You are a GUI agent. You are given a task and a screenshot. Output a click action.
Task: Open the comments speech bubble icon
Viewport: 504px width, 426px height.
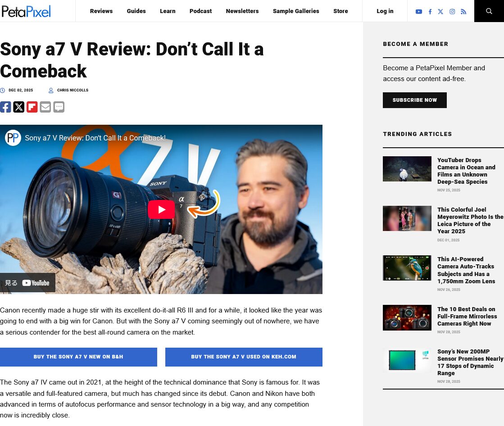pyautogui.click(x=59, y=107)
